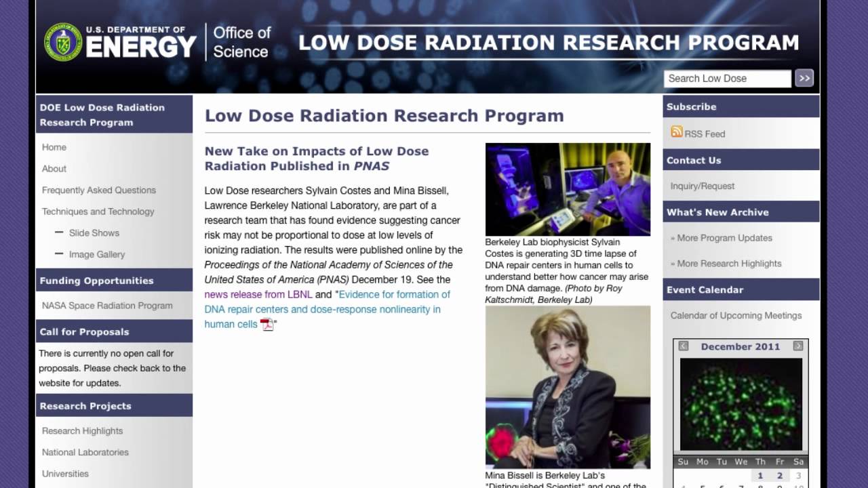Click the Contact Us section heading

point(741,160)
